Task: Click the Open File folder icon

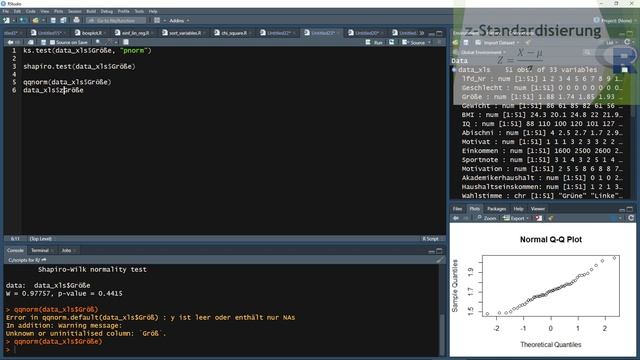Action: (x=36, y=20)
